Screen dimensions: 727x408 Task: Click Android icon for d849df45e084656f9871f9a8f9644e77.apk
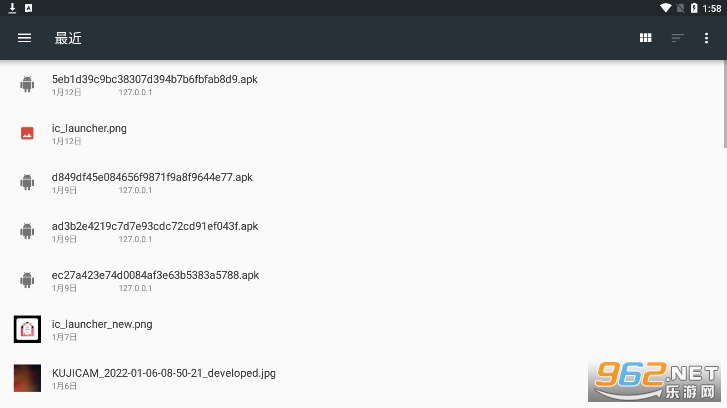pyautogui.click(x=27, y=182)
